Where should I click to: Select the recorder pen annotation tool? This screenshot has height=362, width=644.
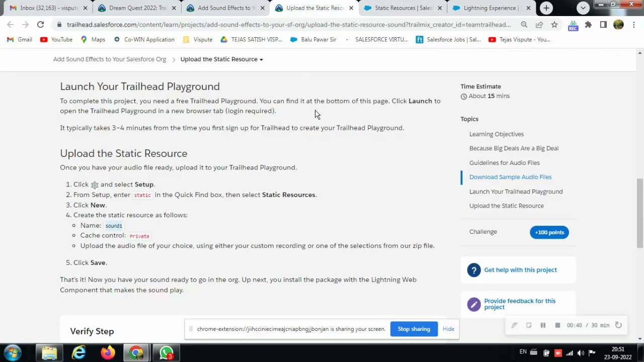(x=514, y=325)
